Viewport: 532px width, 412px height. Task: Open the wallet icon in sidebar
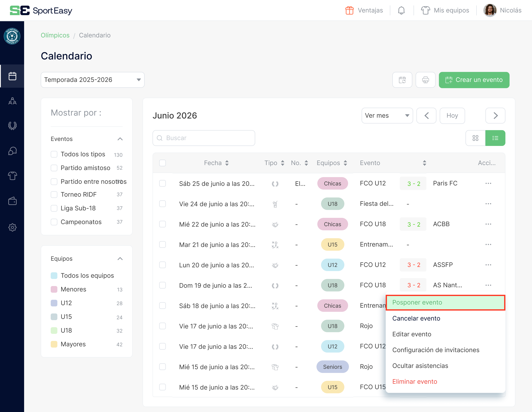click(12, 201)
